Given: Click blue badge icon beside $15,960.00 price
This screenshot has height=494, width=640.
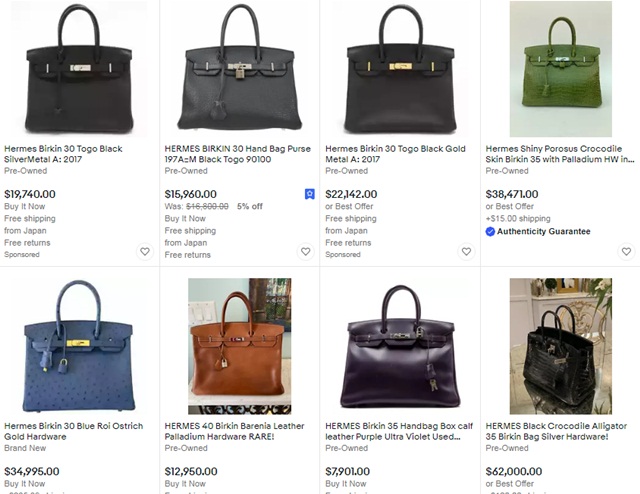Looking at the screenshot, I should 310,194.
